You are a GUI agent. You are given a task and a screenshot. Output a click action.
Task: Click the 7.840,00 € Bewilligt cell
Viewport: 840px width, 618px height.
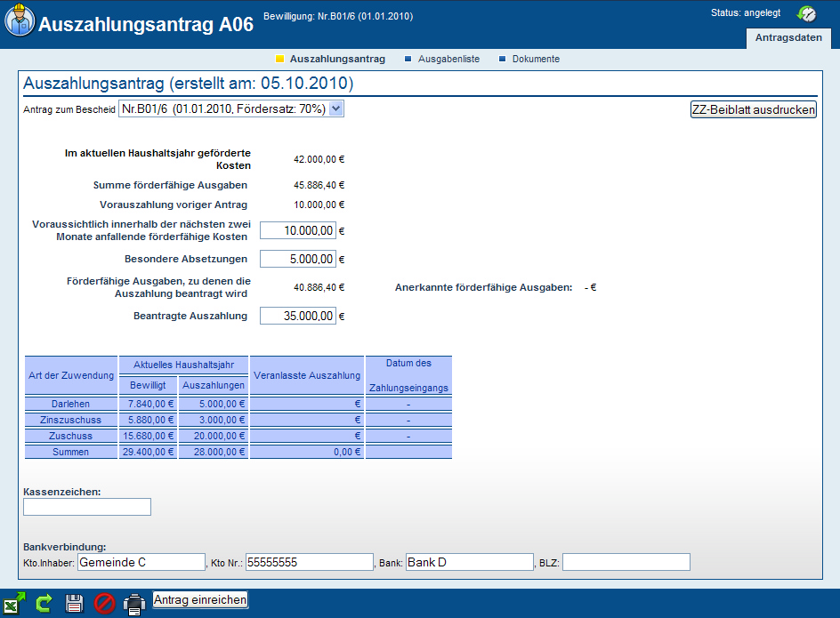[148, 404]
